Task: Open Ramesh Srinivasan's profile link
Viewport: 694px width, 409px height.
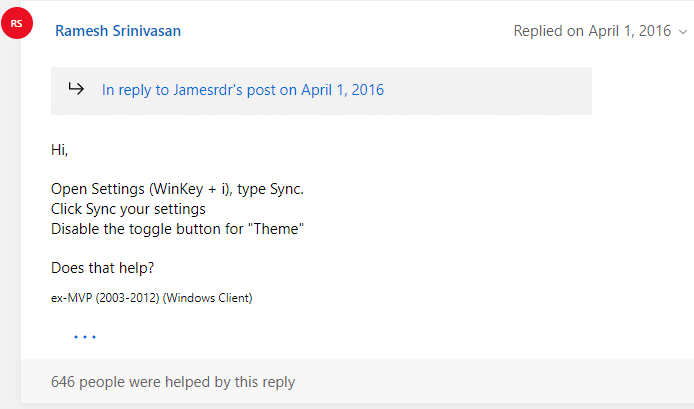Action: point(118,31)
